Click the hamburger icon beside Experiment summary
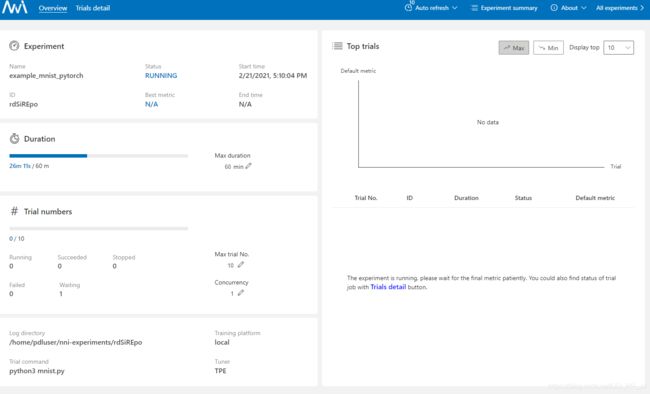650x394 pixels. click(475, 8)
